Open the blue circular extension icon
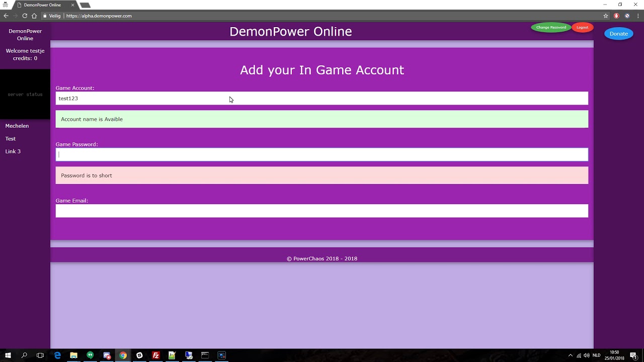This screenshot has height=362, width=644. coord(627,16)
